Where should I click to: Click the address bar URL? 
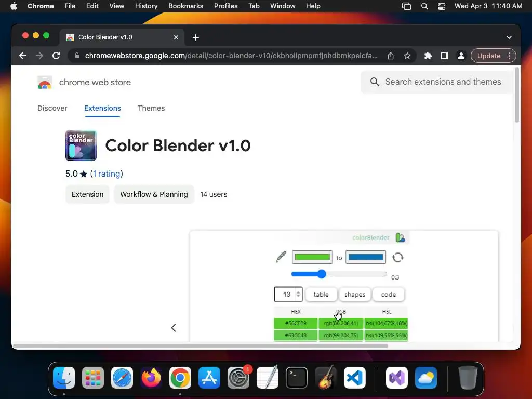tap(231, 56)
